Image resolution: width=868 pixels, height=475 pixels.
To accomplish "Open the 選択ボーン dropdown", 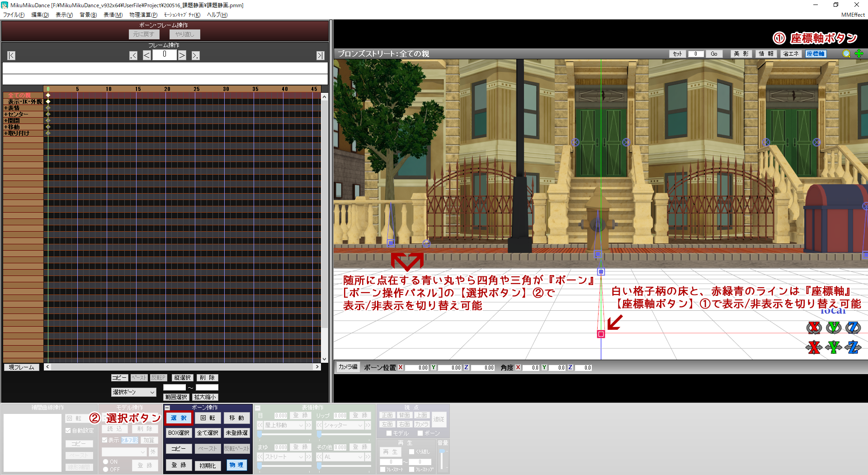I will click(133, 392).
